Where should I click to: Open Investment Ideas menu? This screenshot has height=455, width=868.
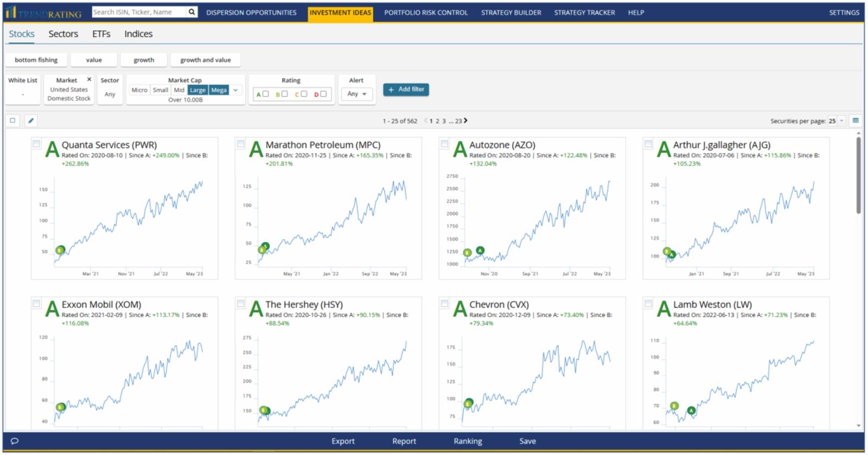click(341, 13)
